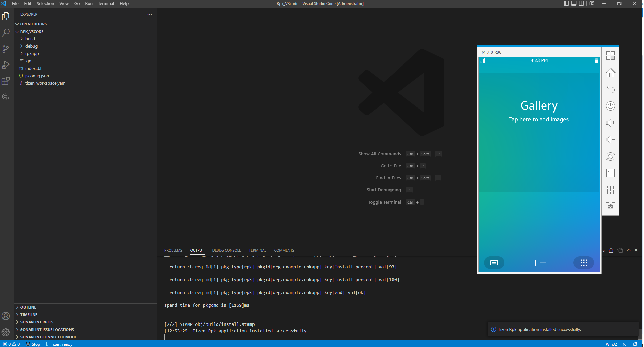Open the Terminal menu
Viewport: 644px width, 347px height.
[106, 3]
